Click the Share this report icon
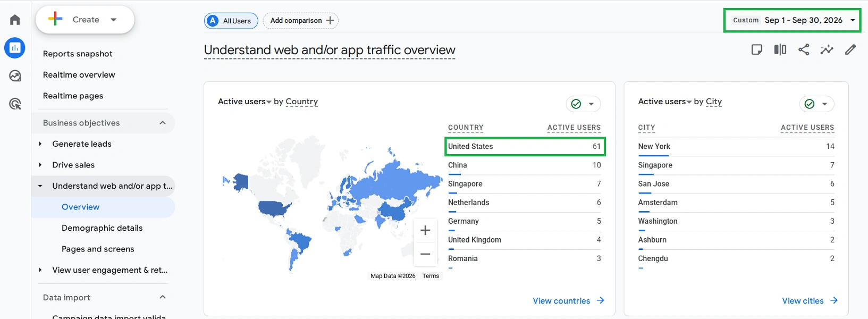This screenshot has width=868, height=319. [x=804, y=49]
